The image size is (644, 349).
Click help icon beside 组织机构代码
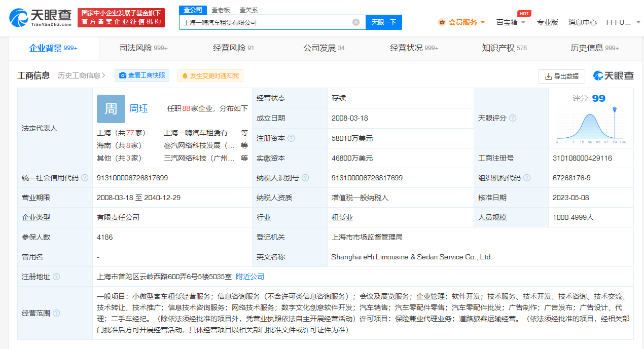click(x=527, y=178)
